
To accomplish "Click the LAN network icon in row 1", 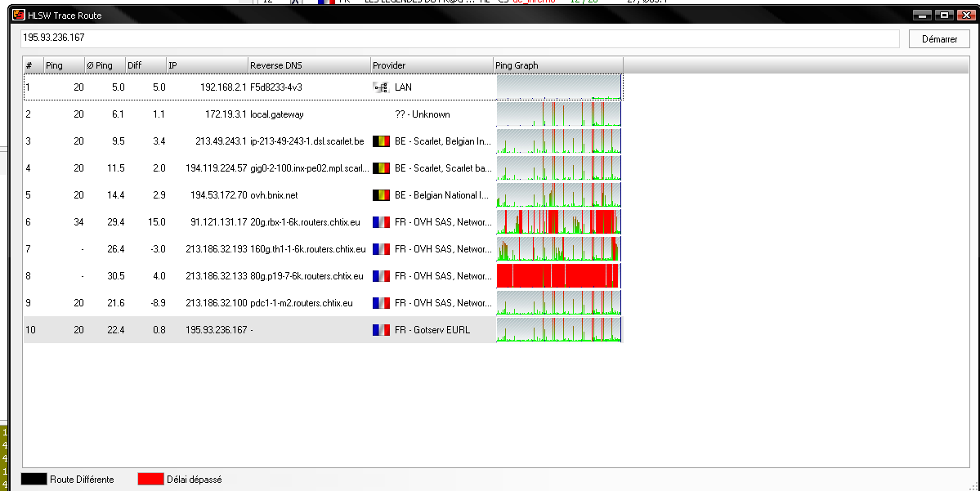I will pos(381,87).
